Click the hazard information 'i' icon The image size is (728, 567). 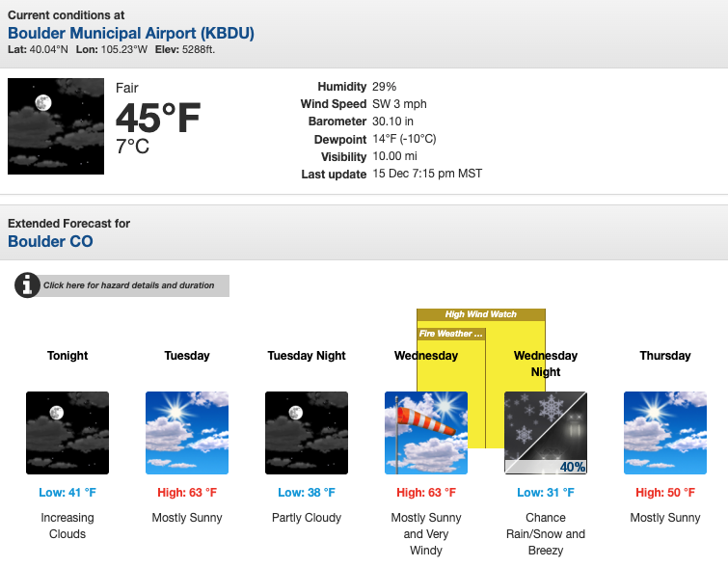27,285
